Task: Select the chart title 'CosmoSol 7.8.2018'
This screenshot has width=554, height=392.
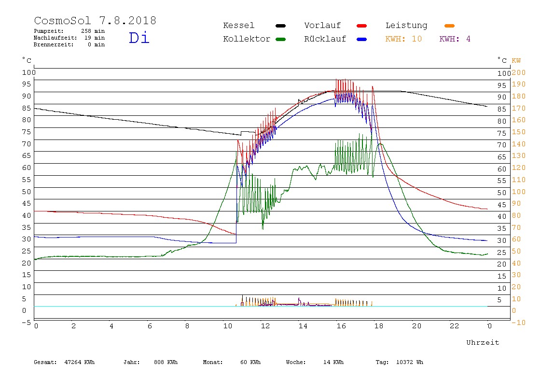Action: point(95,20)
